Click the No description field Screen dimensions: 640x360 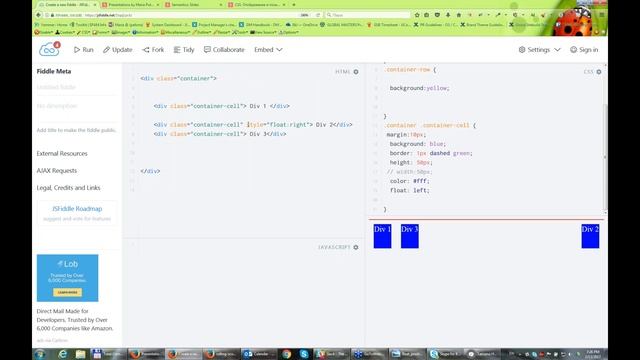(77, 106)
